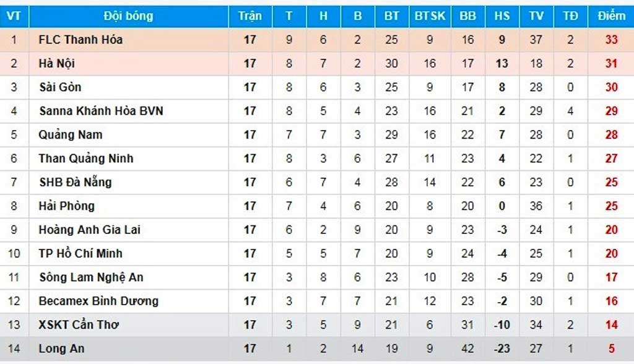Click Hoàng Anh Gia Lai team name
Screen dimensions: 634x364
click(x=90, y=230)
